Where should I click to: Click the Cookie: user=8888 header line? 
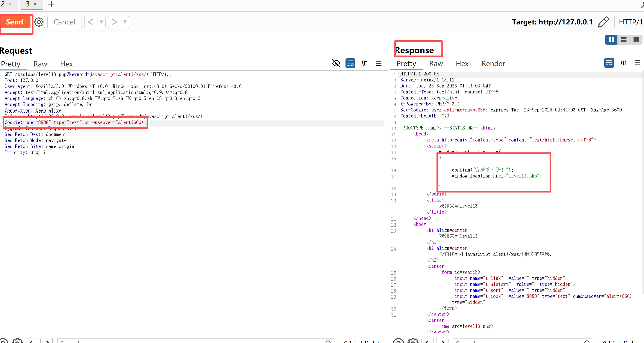click(74, 122)
